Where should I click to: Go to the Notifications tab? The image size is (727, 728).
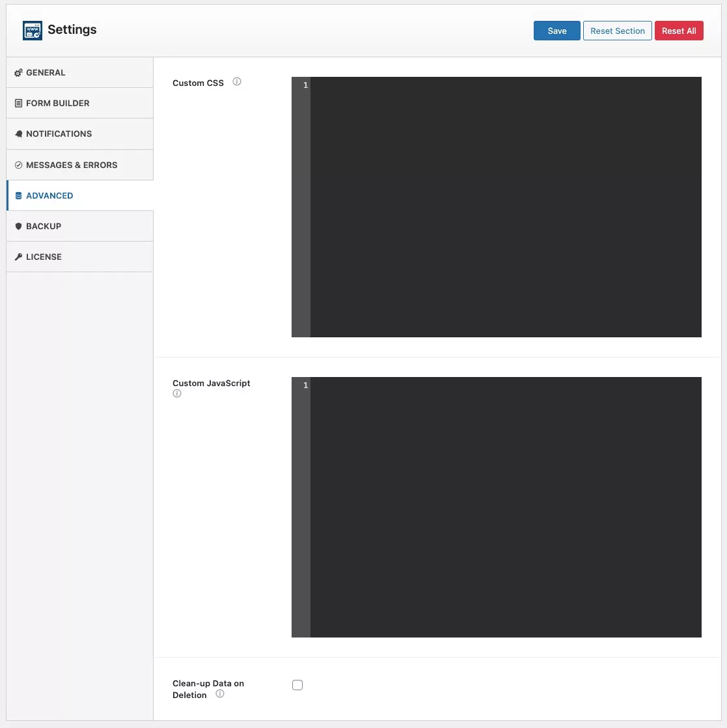(59, 134)
